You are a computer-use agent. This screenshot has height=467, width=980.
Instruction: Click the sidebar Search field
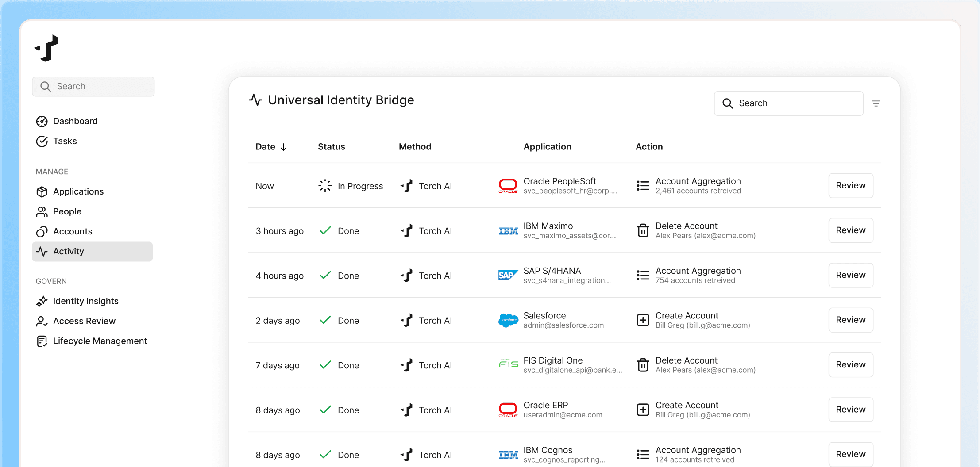point(93,86)
